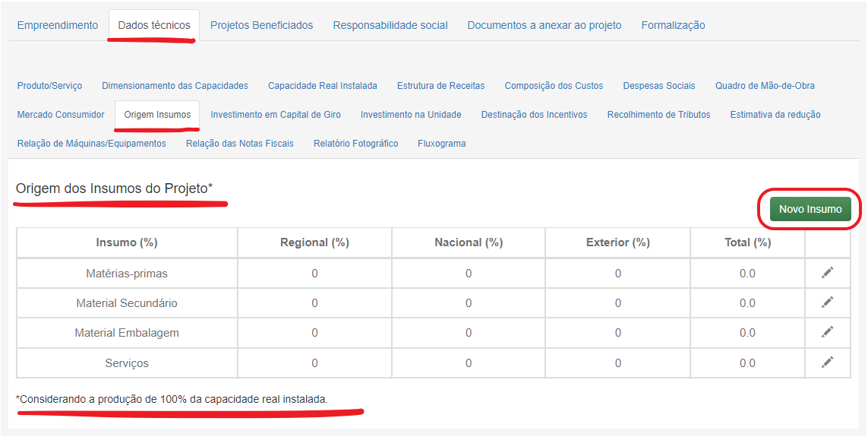The height and width of the screenshot is (437, 868).
Task: Click pencil icon for Material Secundário
Action: 827,302
